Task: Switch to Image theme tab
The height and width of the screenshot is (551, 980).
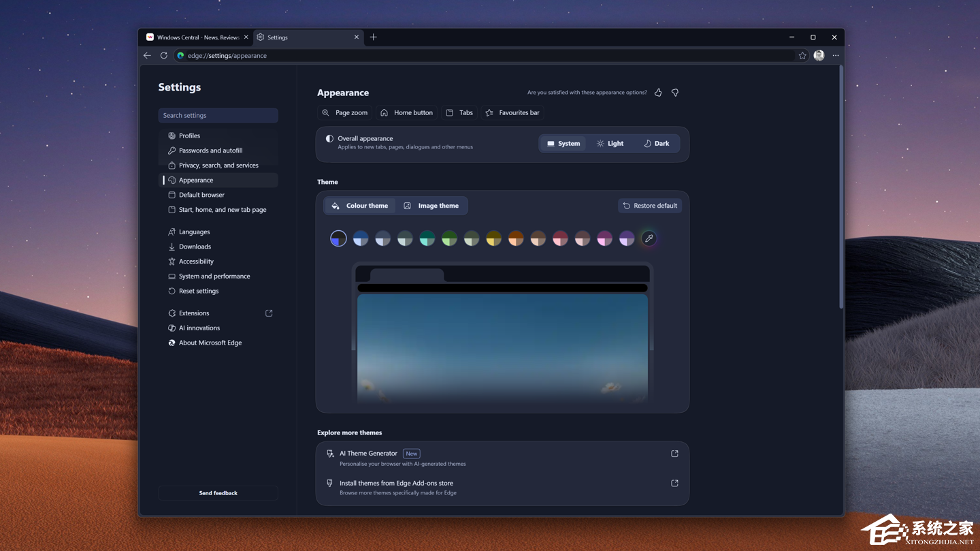Action: (431, 206)
